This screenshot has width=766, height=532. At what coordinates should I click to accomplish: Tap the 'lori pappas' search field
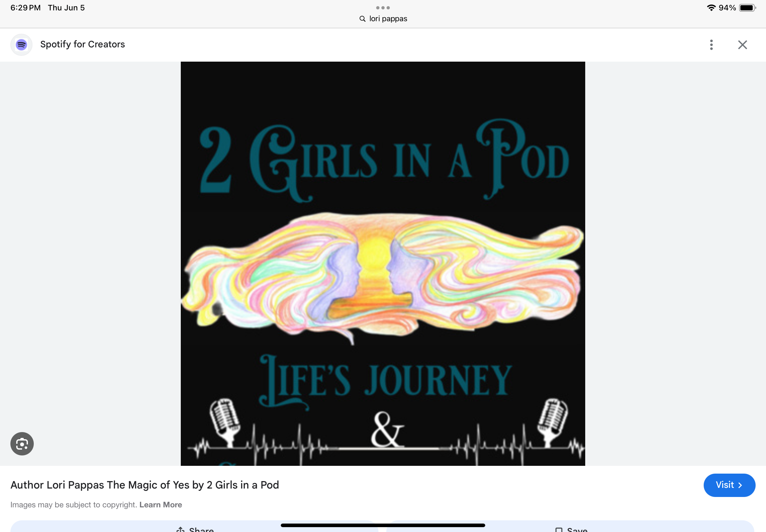[388, 19]
